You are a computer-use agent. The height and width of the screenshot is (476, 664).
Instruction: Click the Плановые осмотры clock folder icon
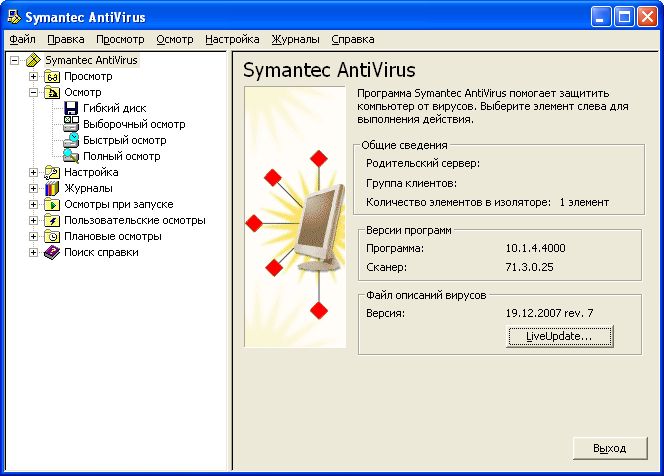[52, 236]
